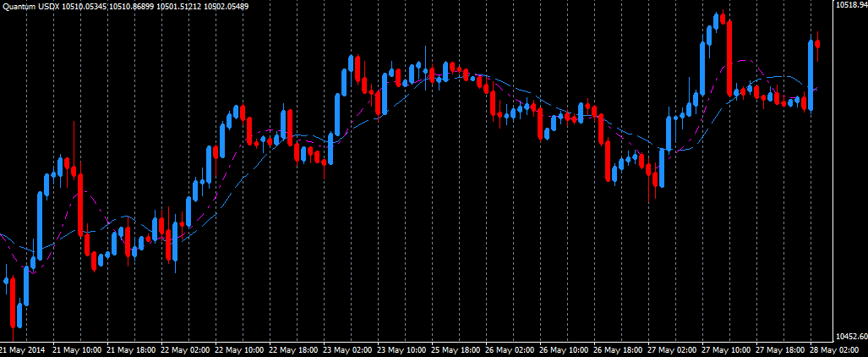
Task: Click the 23 May 10:00 time label
Action: point(401,349)
